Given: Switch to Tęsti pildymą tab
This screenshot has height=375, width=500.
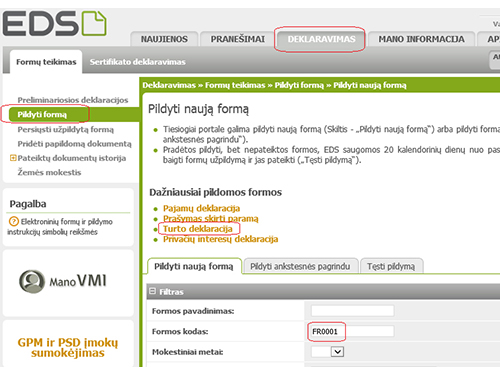Looking at the screenshot, I should point(391,266).
